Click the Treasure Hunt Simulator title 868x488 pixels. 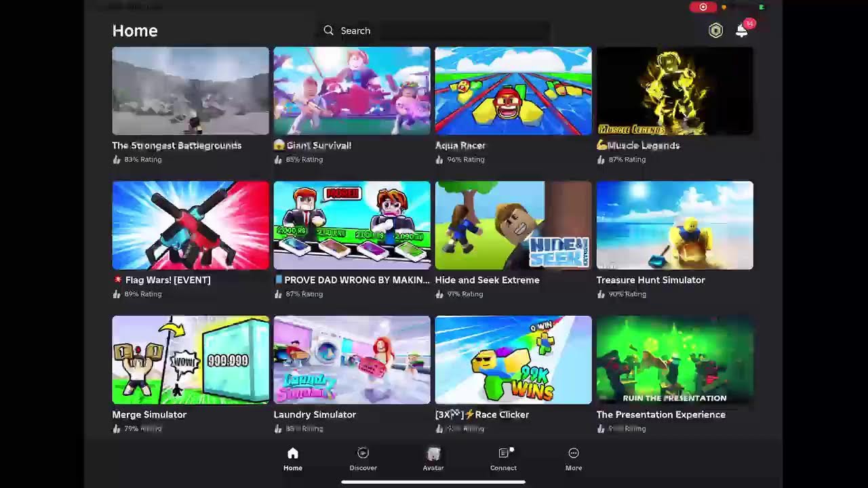651,280
